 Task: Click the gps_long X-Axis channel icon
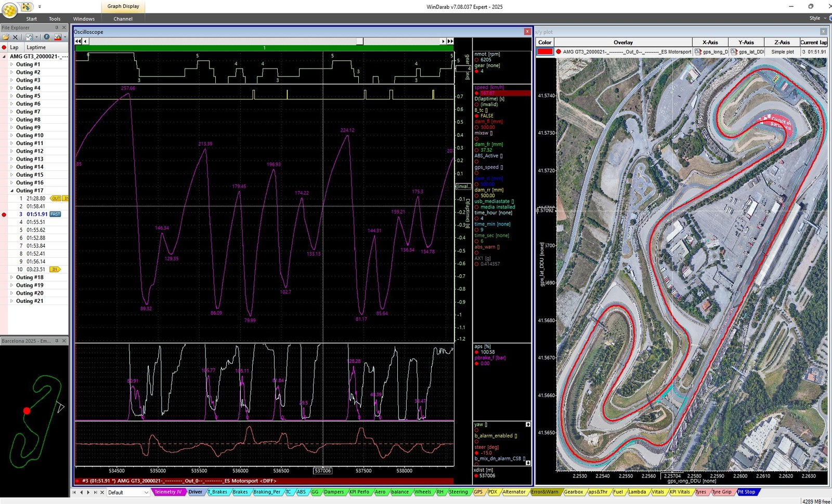point(698,52)
